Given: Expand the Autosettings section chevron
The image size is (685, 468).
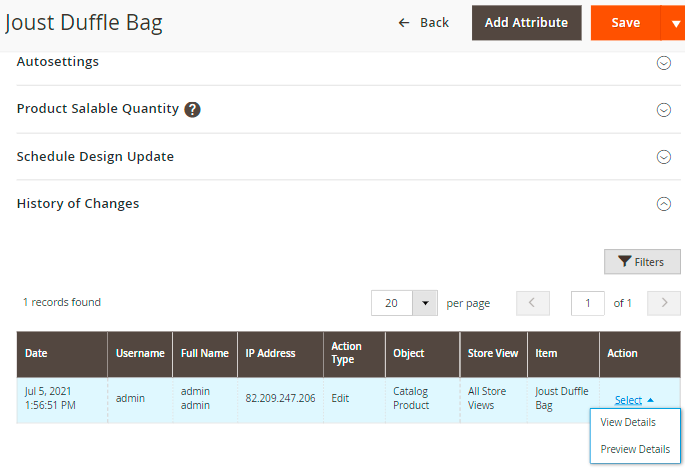Looking at the screenshot, I should [663, 63].
